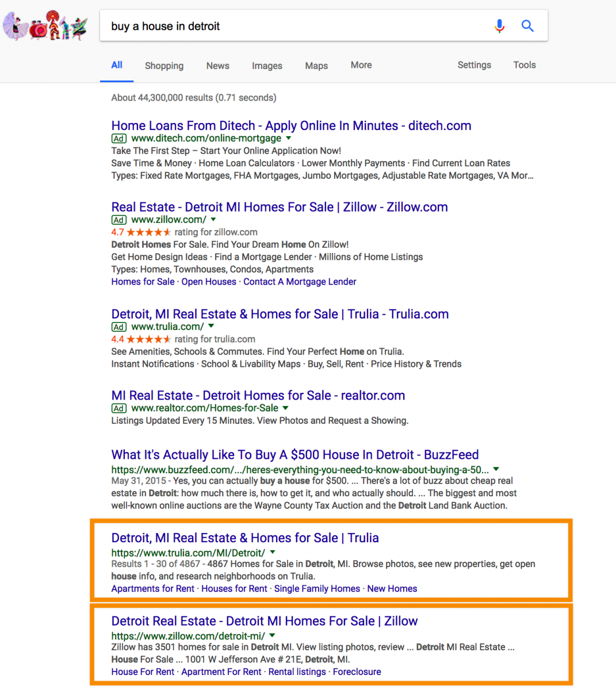
Task: Click the search box with 'buy a house in detroit'
Action: coord(324,26)
